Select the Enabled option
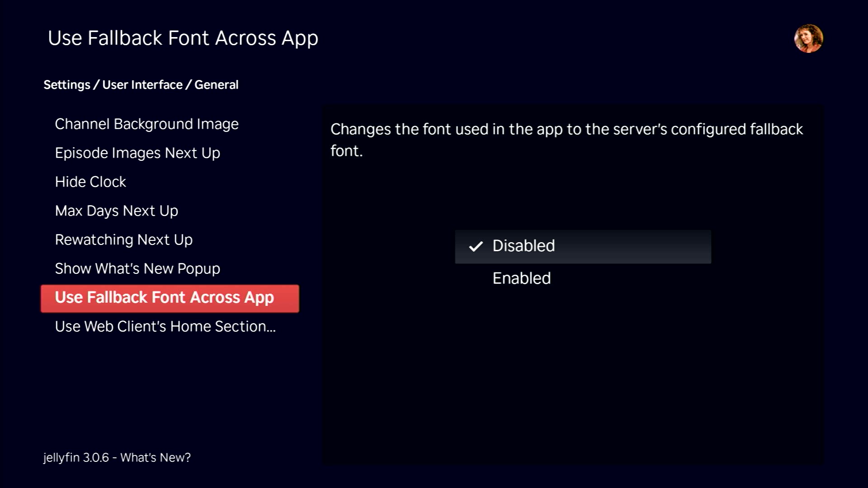The height and width of the screenshot is (488, 868). click(x=521, y=278)
